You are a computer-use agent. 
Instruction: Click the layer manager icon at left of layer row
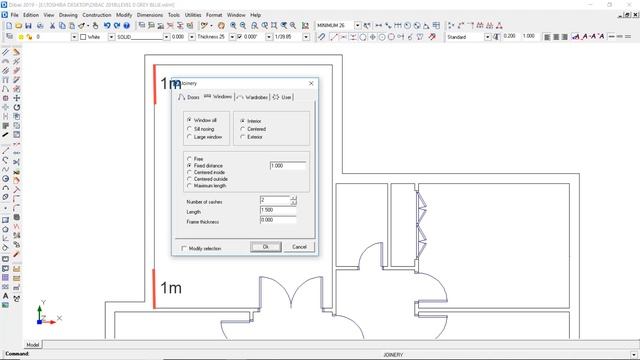point(9,37)
